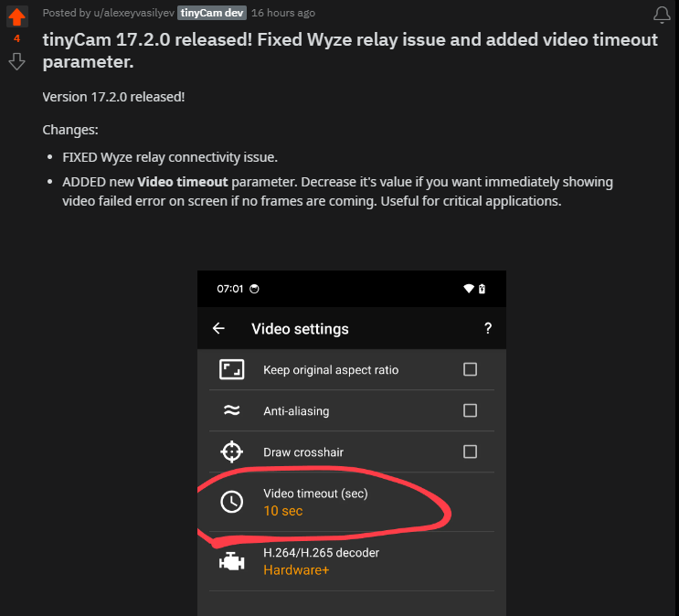Click the Draw crosshair target icon
The width and height of the screenshot is (679, 616).
(232, 451)
